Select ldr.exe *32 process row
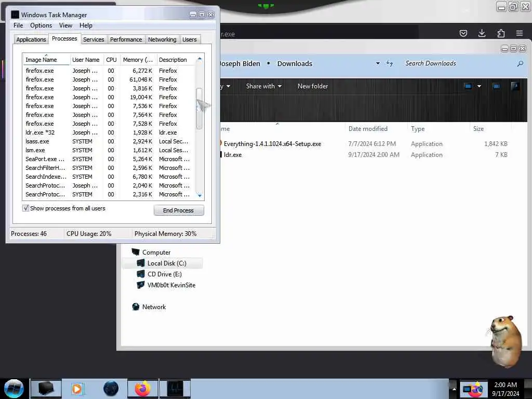Image resolution: width=532 pixels, height=399 pixels. tap(109, 132)
